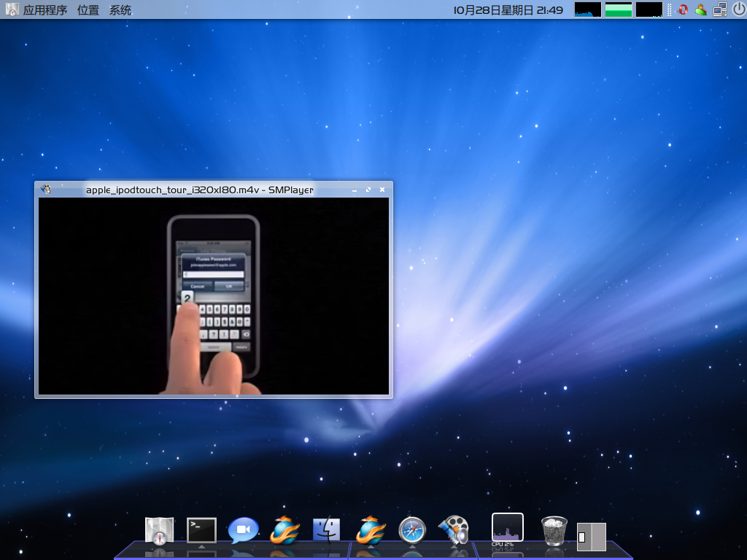Open the terminal icon in dock

click(201, 531)
